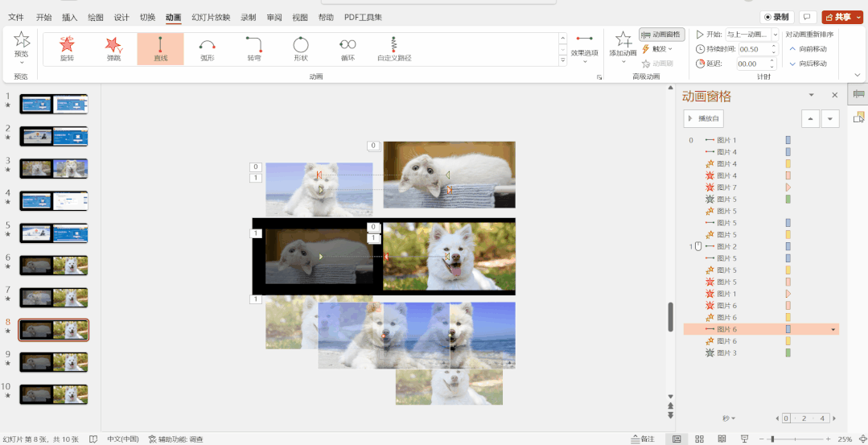Screen dimensions: 868x445
Task: Open the 开始 start timing combo box
Action: (x=752, y=35)
